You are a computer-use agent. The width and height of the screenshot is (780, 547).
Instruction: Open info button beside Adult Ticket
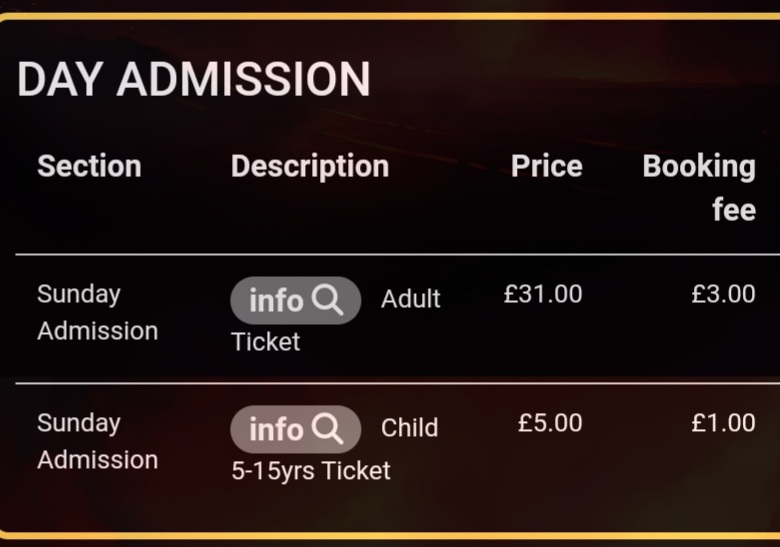tap(295, 300)
